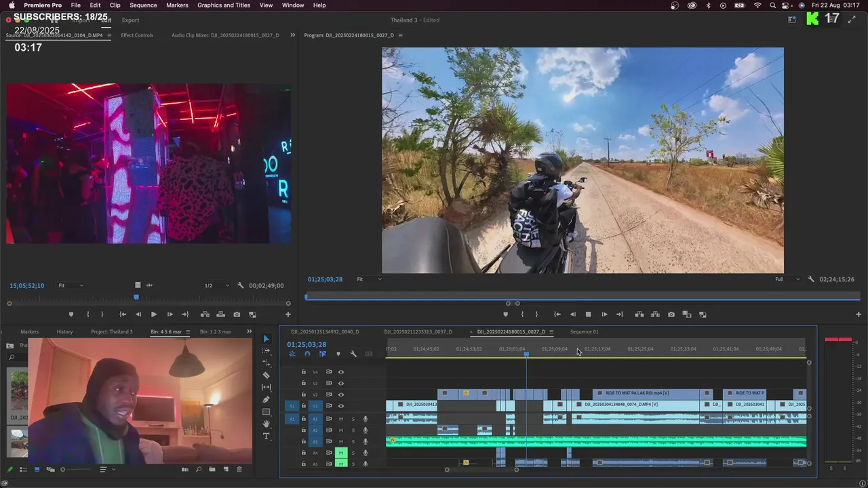Switch to Bin: 1 2 3 mar tab
Screen dimensions: 868x488
[x=215, y=331]
